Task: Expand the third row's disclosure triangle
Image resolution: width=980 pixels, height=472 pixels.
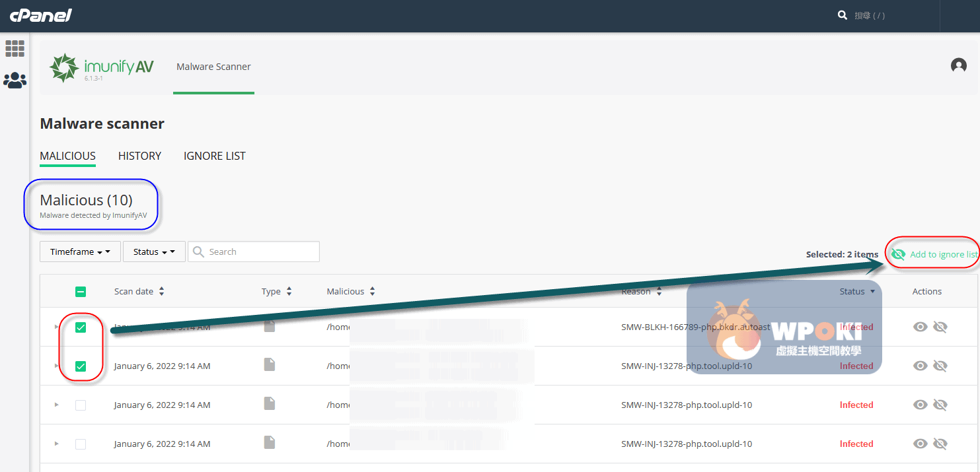Action: coord(56,405)
